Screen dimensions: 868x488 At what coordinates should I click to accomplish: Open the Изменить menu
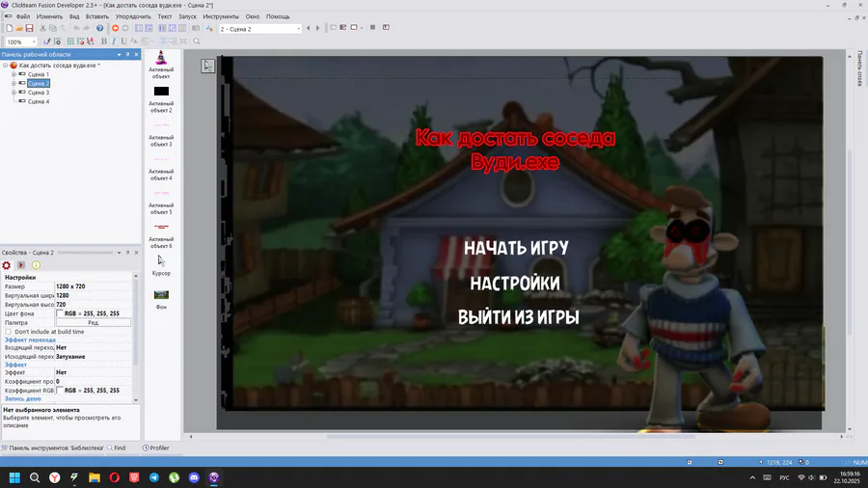[49, 16]
